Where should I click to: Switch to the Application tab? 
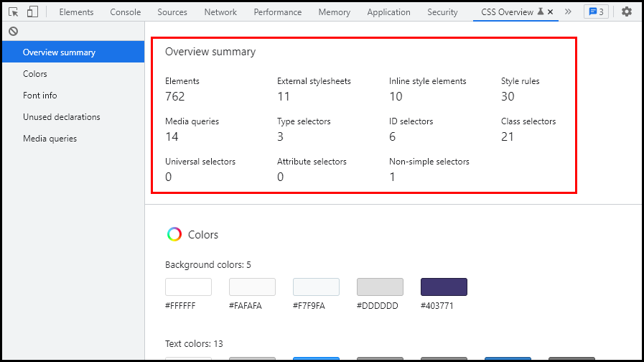pos(388,12)
